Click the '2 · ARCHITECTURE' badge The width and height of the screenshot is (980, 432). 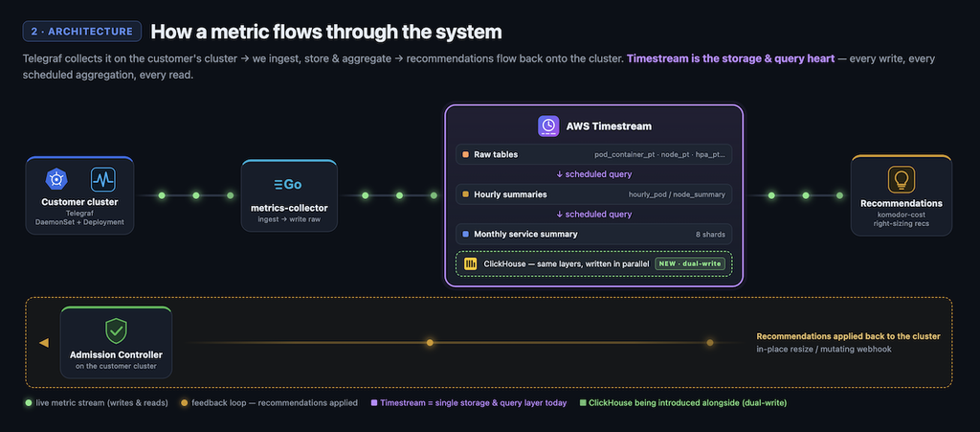click(x=82, y=32)
